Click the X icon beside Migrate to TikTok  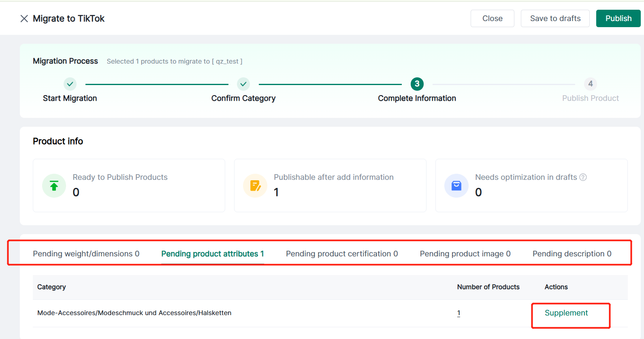tap(24, 19)
